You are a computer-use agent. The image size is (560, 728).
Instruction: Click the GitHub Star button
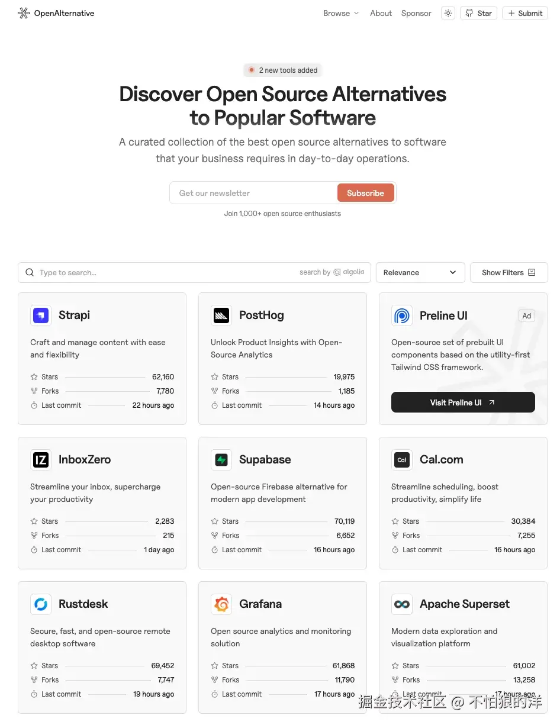pos(478,13)
